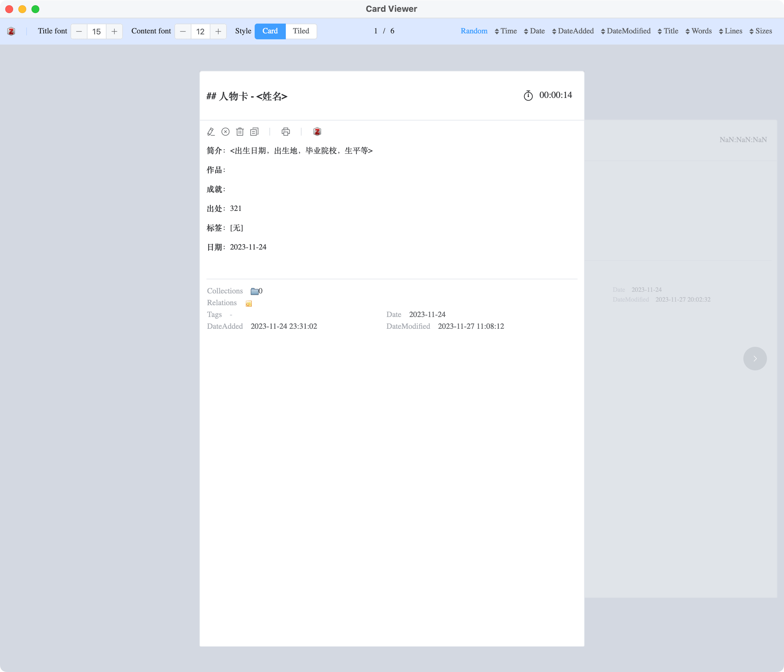This screenshot has width=784, height=672.
Task: Go to next card with arrow button
Action: point(755,359)
